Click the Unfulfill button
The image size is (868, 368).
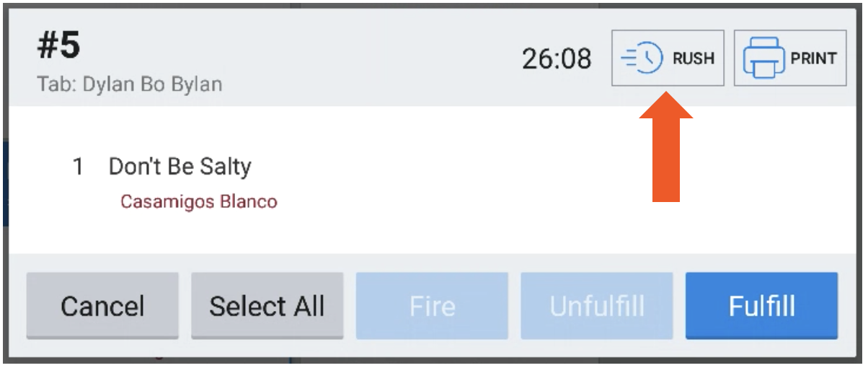click(x=597, y=306)
